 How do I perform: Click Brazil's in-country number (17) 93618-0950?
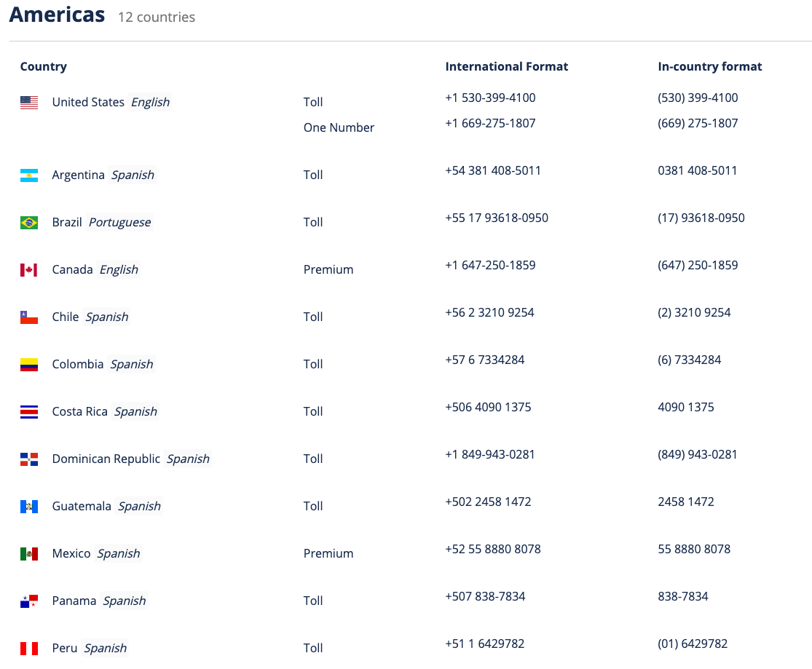(x=701, y=218)
